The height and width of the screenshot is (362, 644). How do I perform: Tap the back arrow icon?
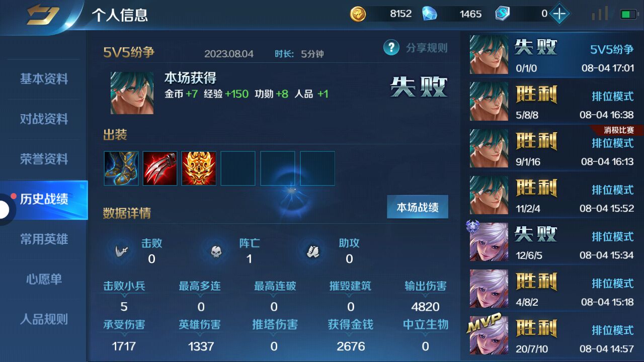tap(43, 14)
